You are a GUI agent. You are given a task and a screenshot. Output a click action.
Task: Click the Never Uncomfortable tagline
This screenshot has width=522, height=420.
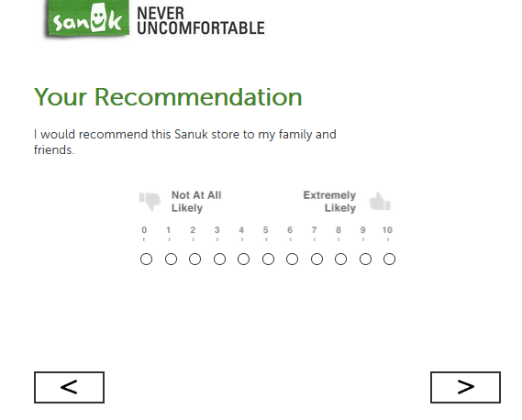pyautogui.click(x=201, y=21)
